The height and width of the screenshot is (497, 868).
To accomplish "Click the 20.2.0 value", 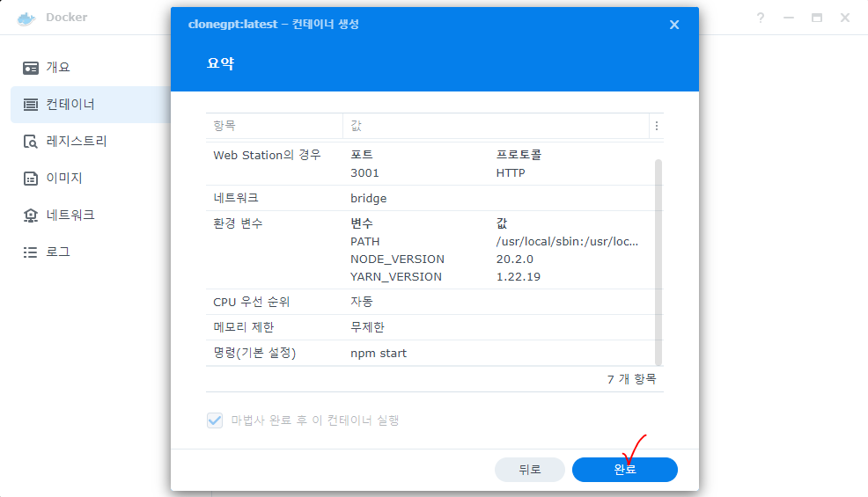I will click(514, 259).
